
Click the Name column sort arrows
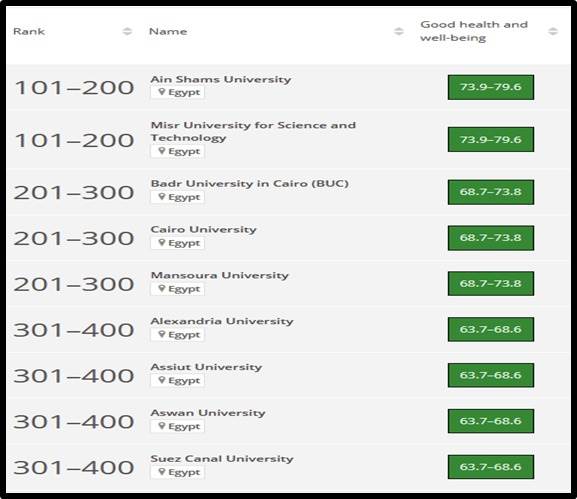tap(399, 31)
